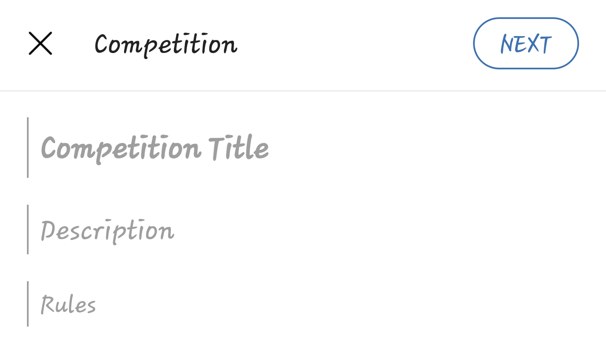Place cursor in Competition Title placeholder

click(155, 149)
